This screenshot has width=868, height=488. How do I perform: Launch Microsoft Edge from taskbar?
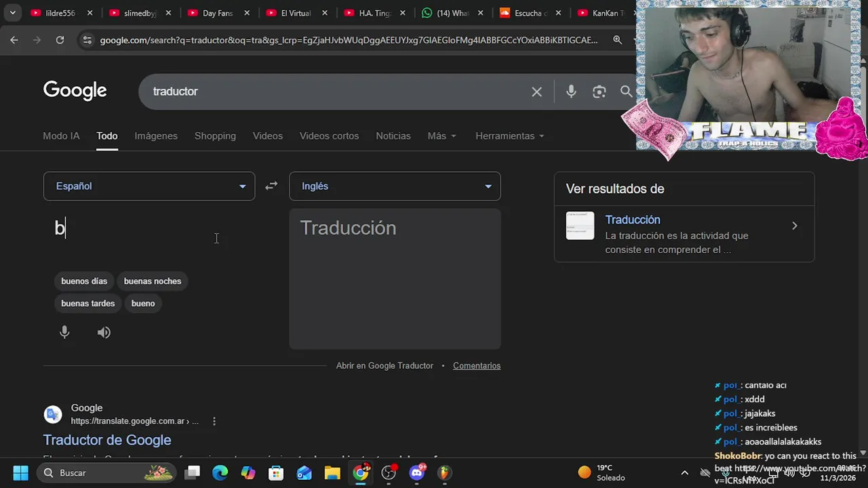pyautogui.click(x=220, y=472)
